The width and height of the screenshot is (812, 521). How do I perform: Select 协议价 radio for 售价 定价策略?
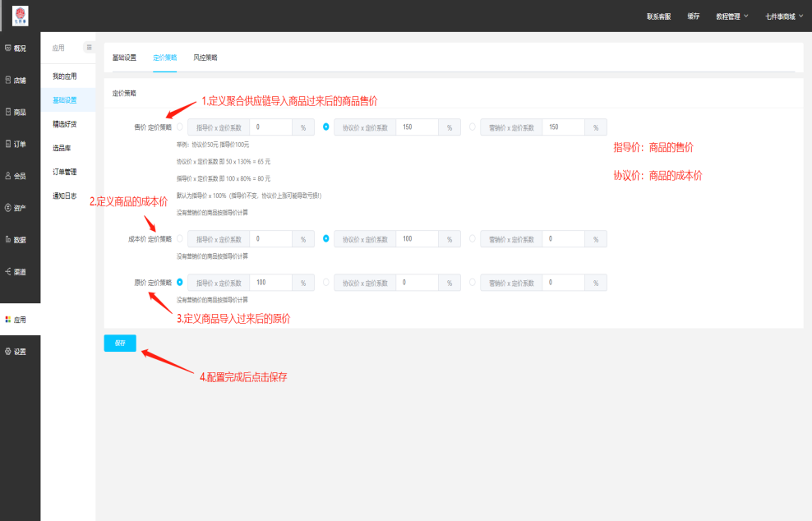pos(325,127)
